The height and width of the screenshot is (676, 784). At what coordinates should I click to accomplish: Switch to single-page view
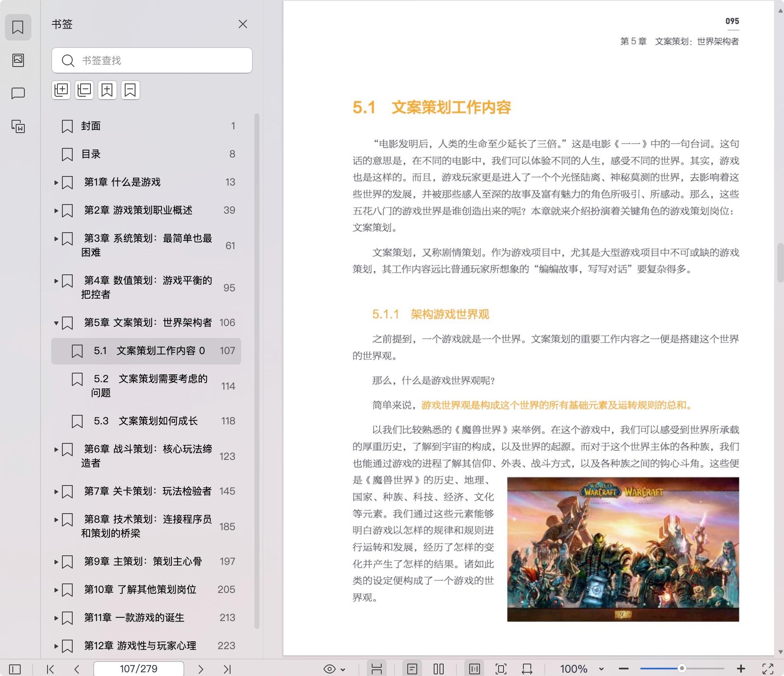pyautogui.click(x=412, y=669)
